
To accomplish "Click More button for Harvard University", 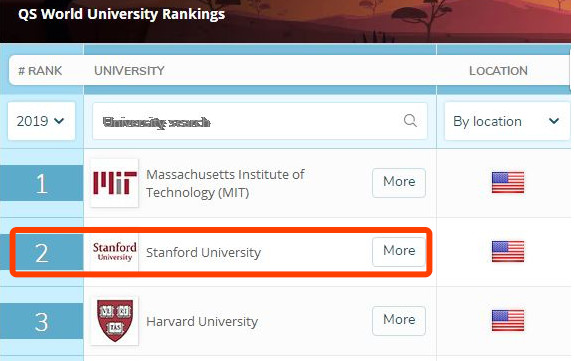I will [399, 321].
